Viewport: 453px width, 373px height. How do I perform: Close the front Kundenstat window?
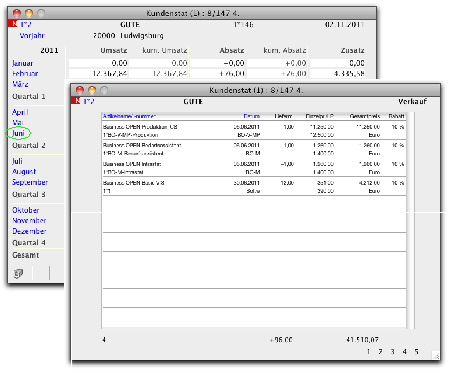point(80,90)
